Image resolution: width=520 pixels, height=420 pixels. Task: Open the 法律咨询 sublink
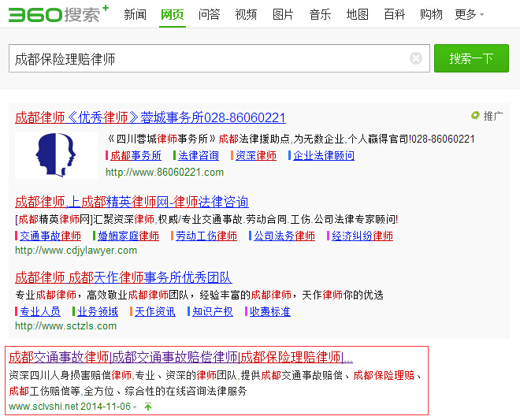click(x=199, y=155)
